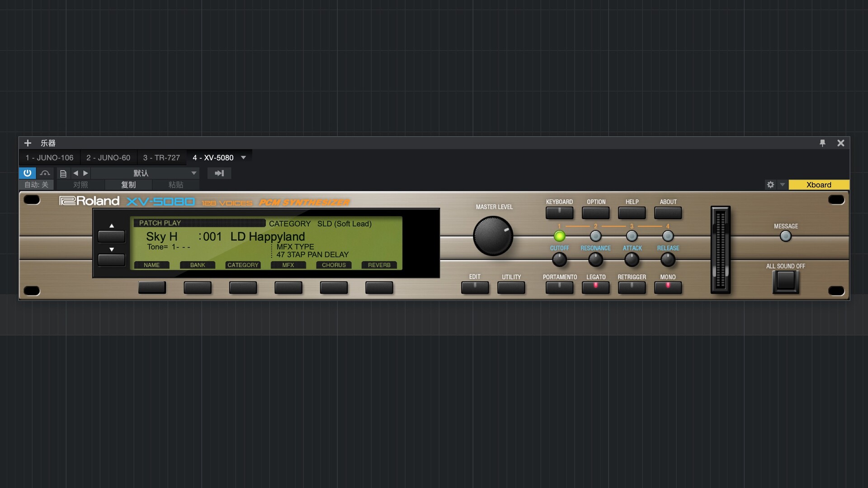868x488 pixels.
Task: Click the ATTACK knob
Action: point(632,259)
